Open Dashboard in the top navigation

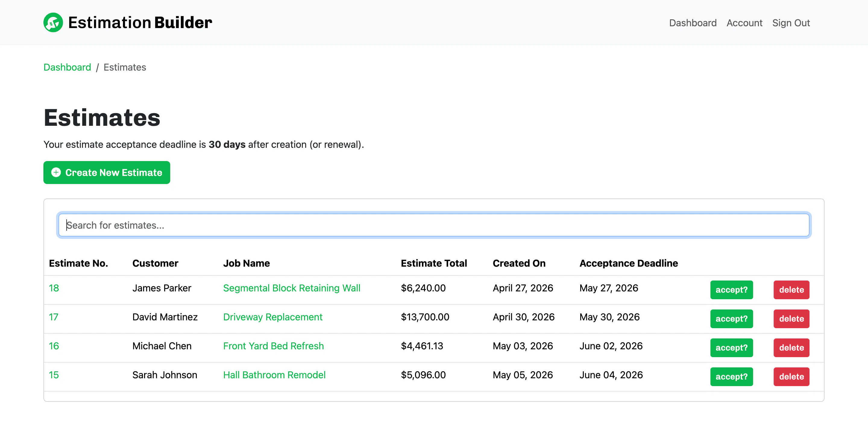(x=693, y=23)
